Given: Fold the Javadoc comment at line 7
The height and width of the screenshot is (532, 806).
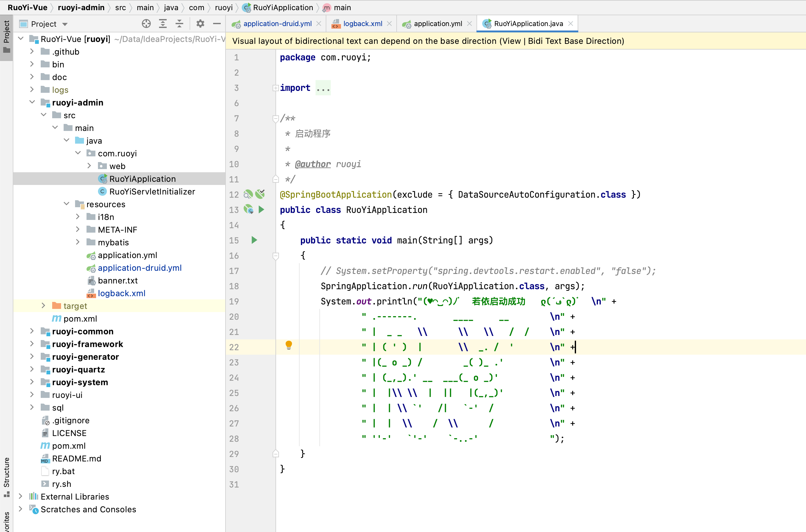Looking at the screenshot, I should click(276, 119).
